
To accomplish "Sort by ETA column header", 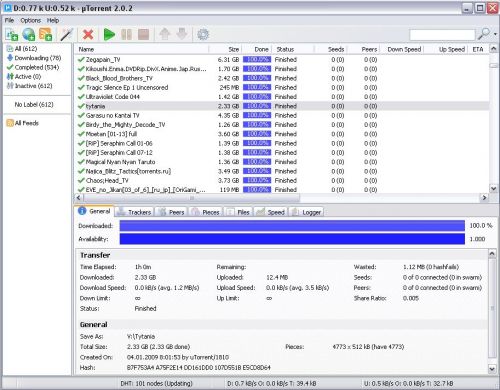I will click(x=478, y=49).
